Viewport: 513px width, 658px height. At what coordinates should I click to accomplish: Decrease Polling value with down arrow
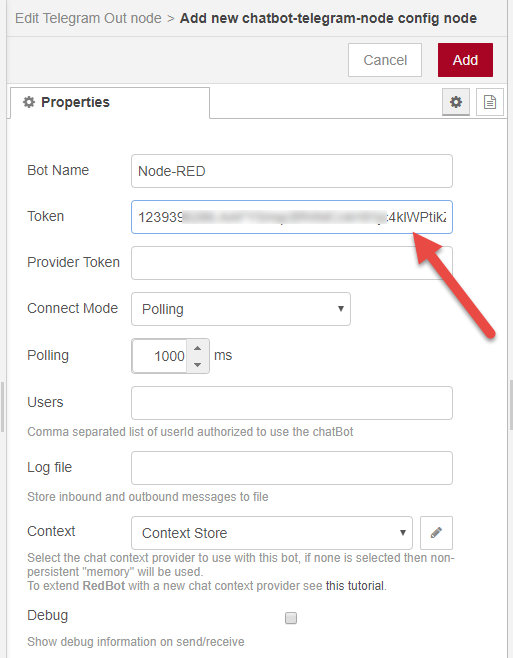coord(197,364)
